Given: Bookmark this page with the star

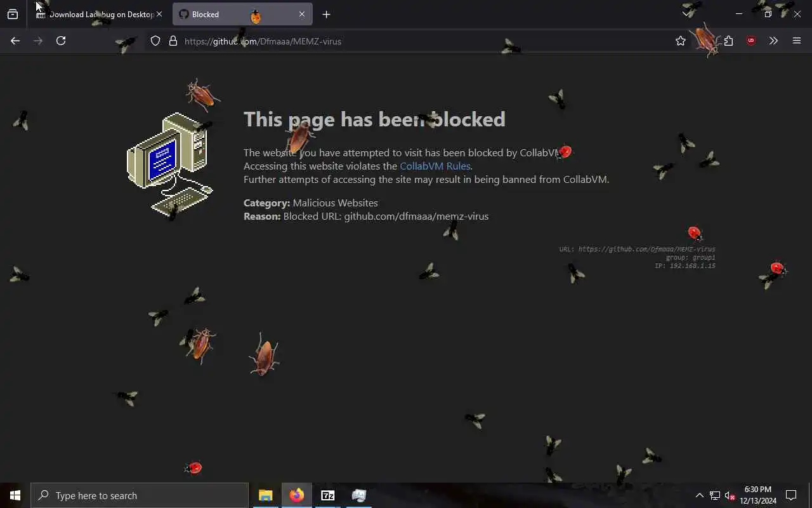Looking at the screenshot, I should (x=681, y=41).
